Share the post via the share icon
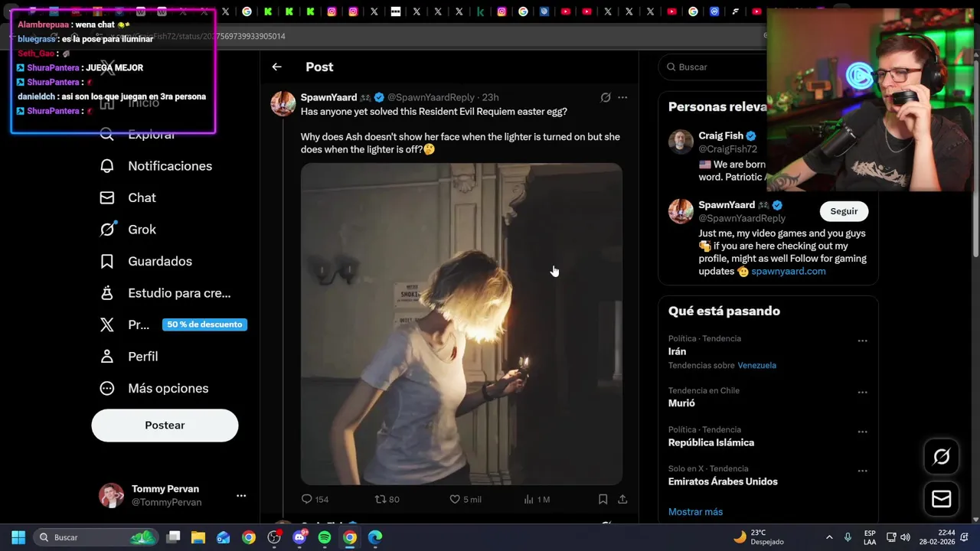This screenshot has height=551, width=980. tap(622, 499)
